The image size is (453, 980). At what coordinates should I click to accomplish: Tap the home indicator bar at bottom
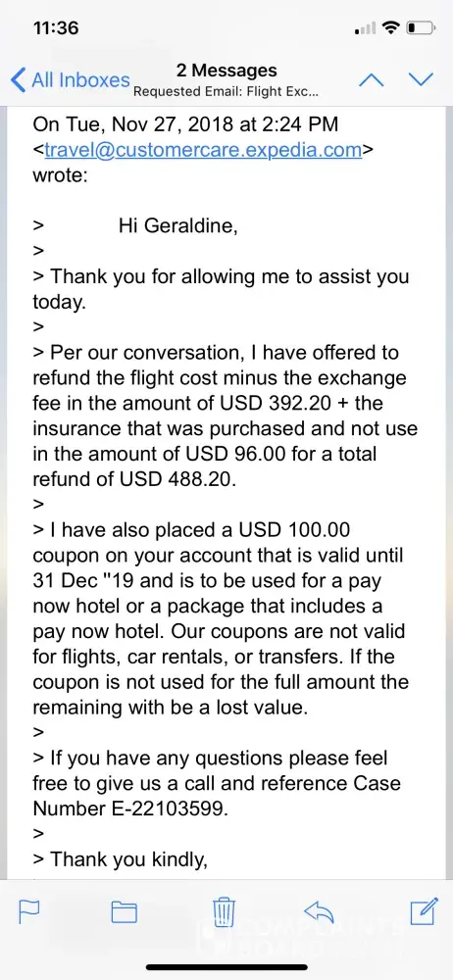click(226, 967)
